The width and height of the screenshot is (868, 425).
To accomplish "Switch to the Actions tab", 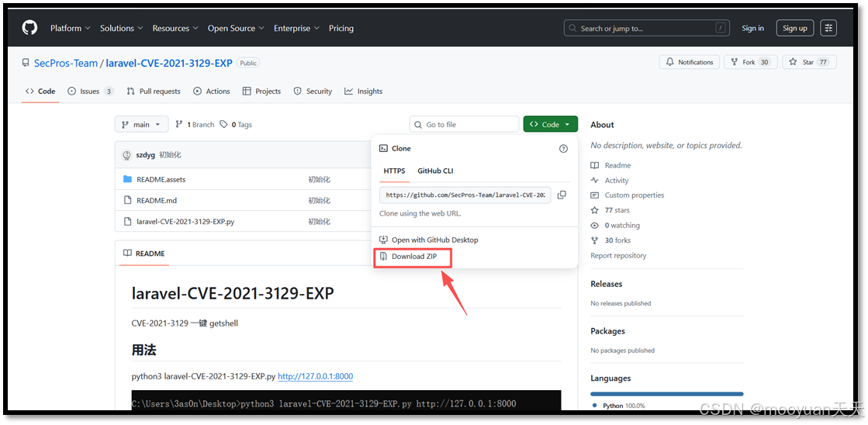I will [x=212, y=92].
